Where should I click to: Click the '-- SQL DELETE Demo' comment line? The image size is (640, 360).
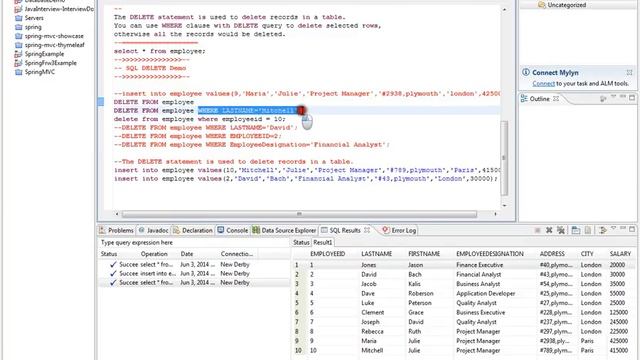click(x=150, y=68)
